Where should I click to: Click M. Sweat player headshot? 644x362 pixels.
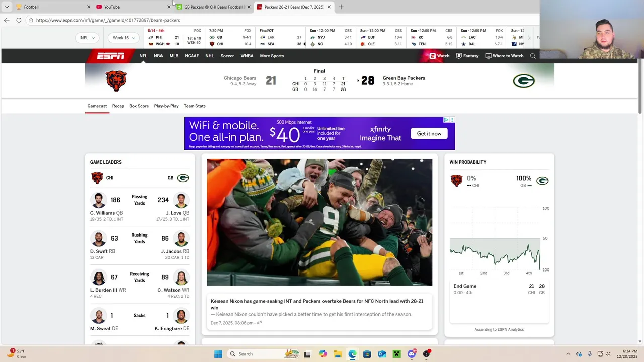pos(98,316)
